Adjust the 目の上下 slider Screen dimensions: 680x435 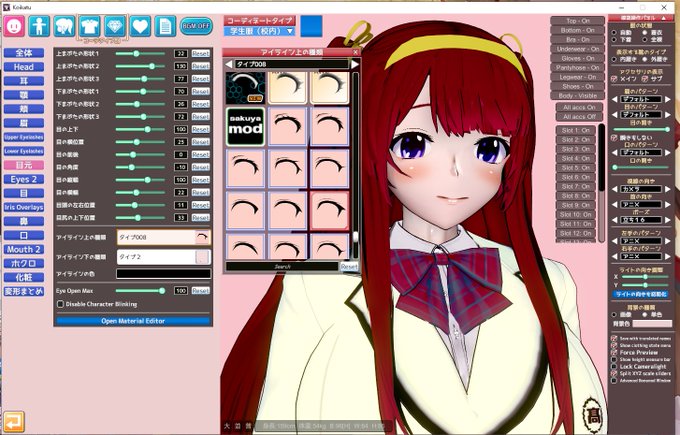[140, 129]
